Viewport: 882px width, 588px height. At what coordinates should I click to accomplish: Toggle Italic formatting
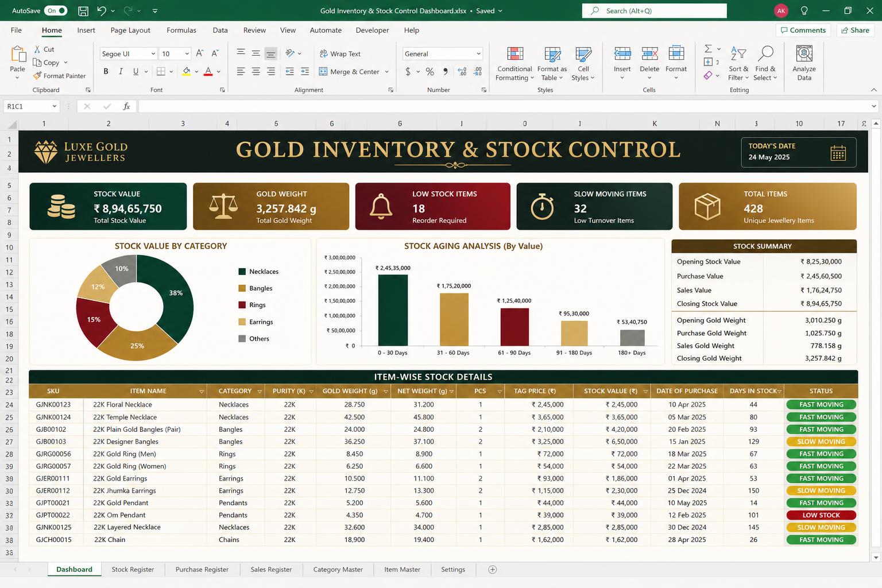[x=121, y=72]
